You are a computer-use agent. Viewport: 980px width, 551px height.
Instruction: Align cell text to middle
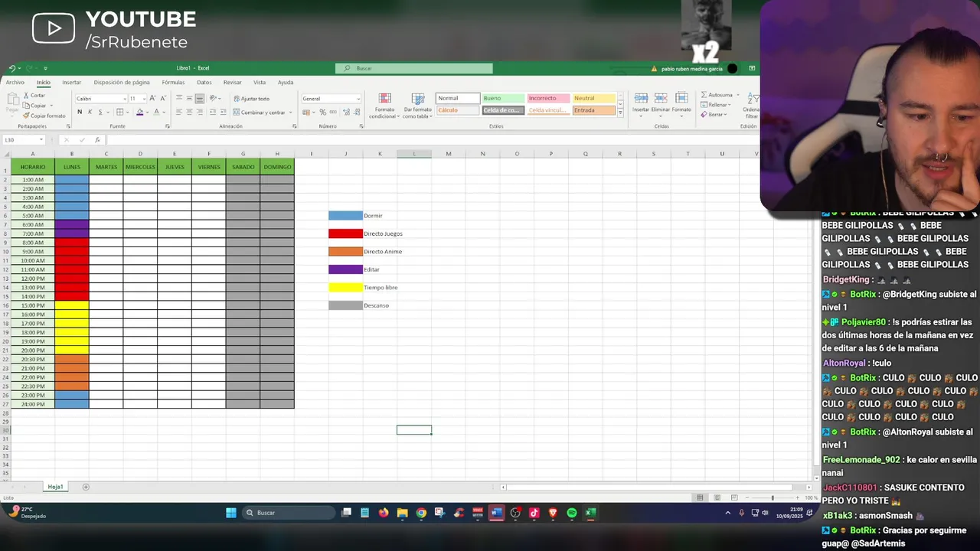(189, 98)
